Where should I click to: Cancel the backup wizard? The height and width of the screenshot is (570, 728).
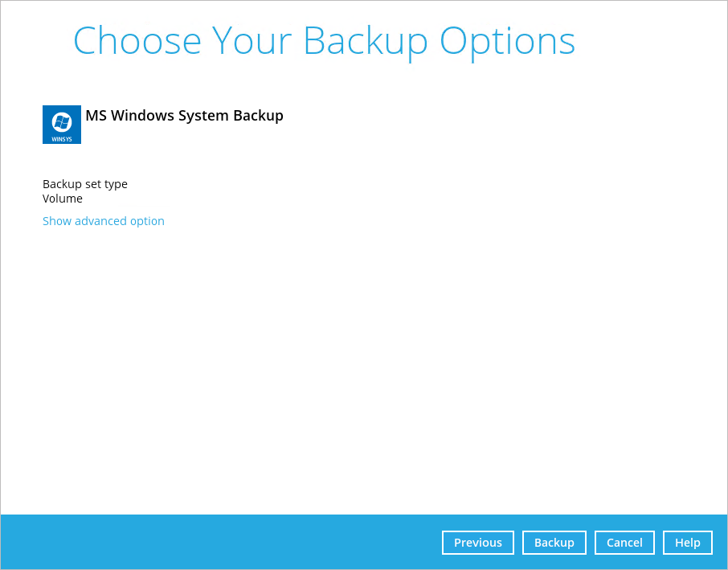[624, 542]
